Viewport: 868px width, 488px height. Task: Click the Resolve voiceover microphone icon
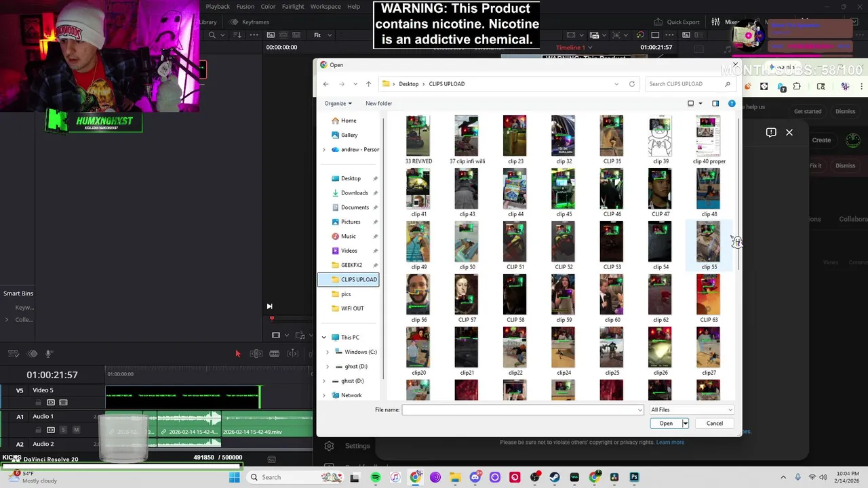(49, 353)
